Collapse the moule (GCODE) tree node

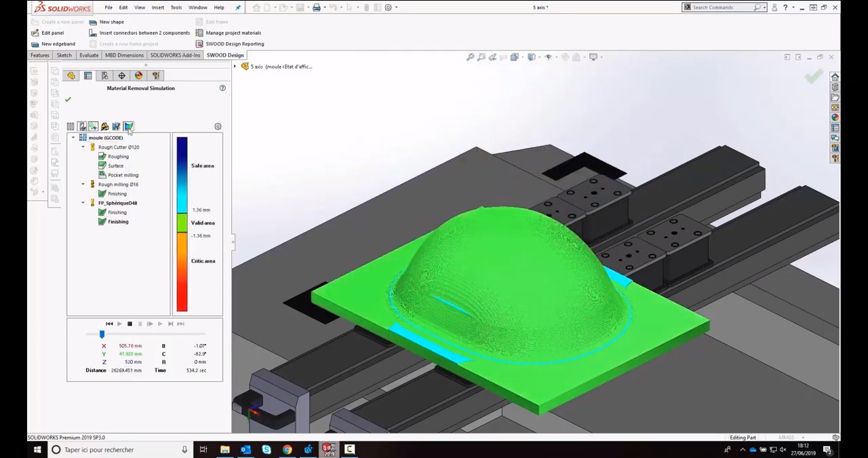click(x=73, y=138)
